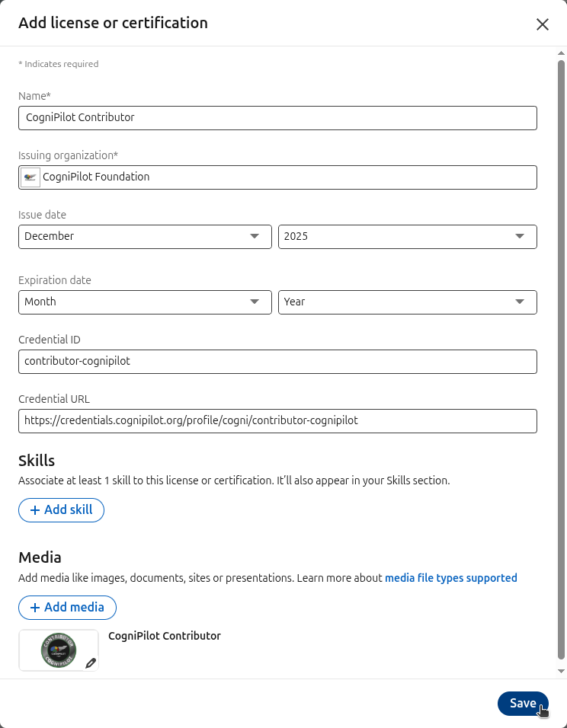This screenshot has width=567, height=728.
Task: Click the Add skill button
Action: [61, 510]
